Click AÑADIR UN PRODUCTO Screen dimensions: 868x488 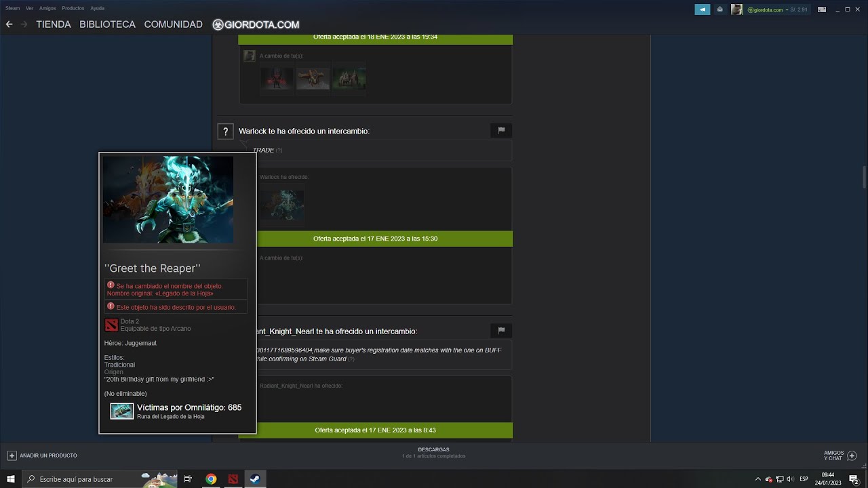[48, 455]
